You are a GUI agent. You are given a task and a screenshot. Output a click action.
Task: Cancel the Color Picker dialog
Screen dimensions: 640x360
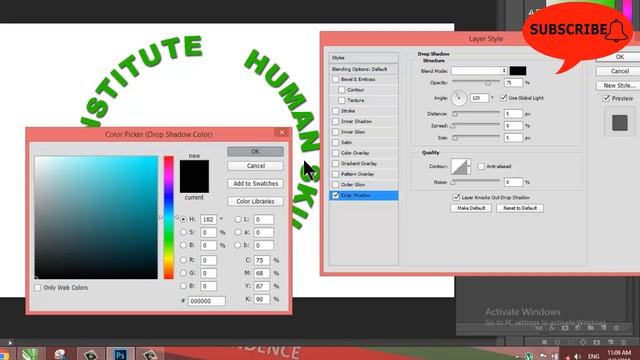(x=256, y=166)
